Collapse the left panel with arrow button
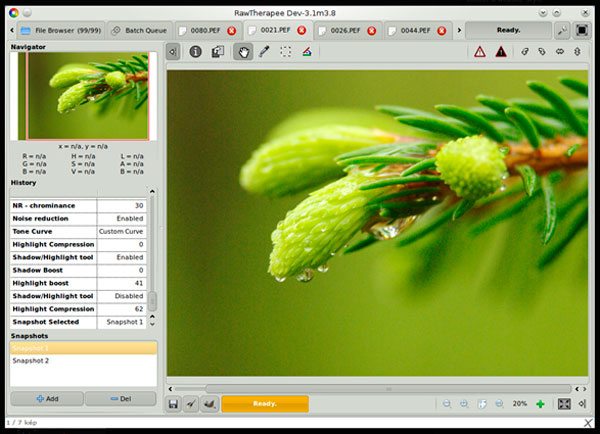This screenshot has width=600, height=434. click(173, 52)
